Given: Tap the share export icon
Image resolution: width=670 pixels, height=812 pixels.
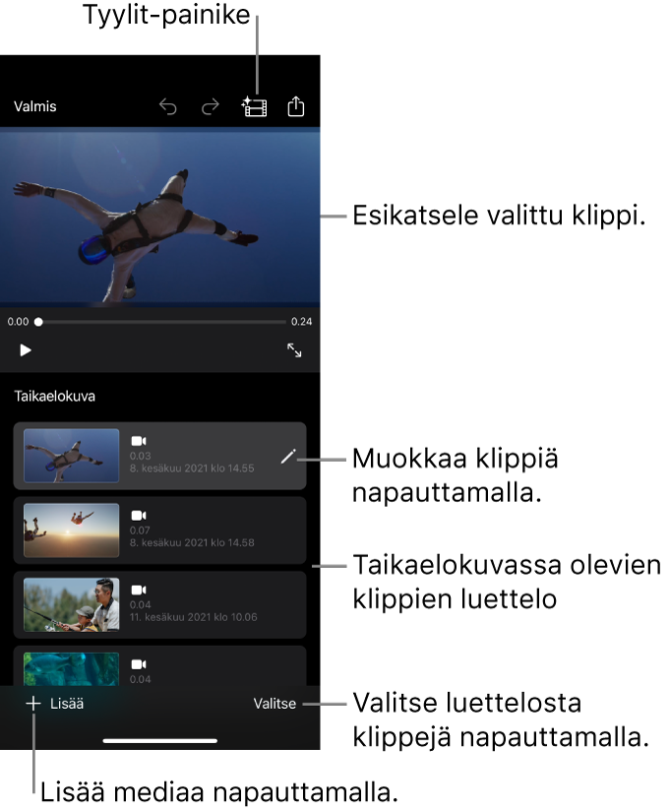Looking at the screenshot, I should tap(296, 107).
